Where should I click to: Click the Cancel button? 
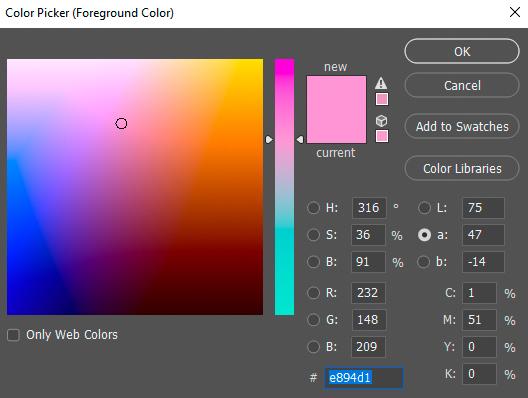[x=462, y=85]
